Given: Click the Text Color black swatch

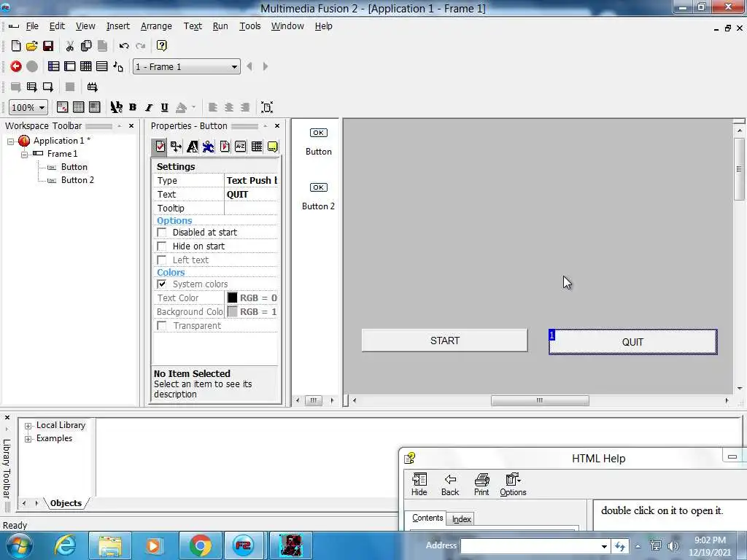Looking at the screenshot, I should [232, 297].
